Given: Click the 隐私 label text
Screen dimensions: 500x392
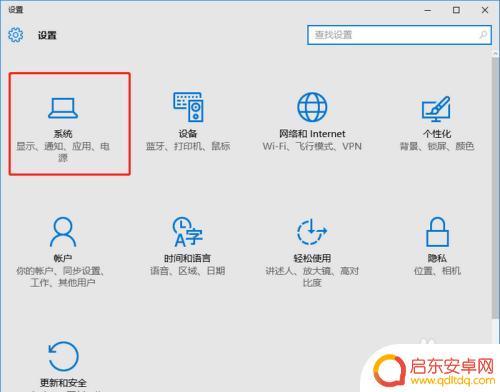Looking at the screenshot, I should (x=437, y=258).
